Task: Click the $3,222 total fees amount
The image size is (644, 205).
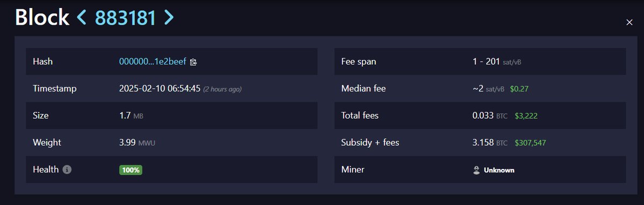Action: [x=526, y=116]
